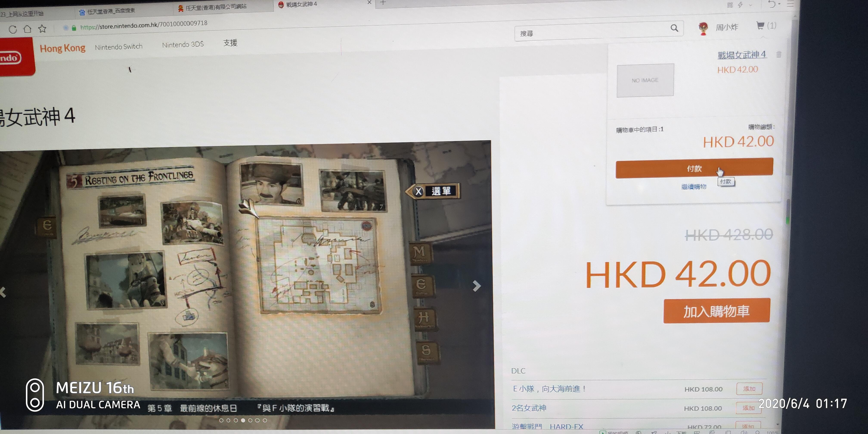Screen dimensions: 868x434
Task: Select the first carousel indicator dot
Action: [221, 420]
